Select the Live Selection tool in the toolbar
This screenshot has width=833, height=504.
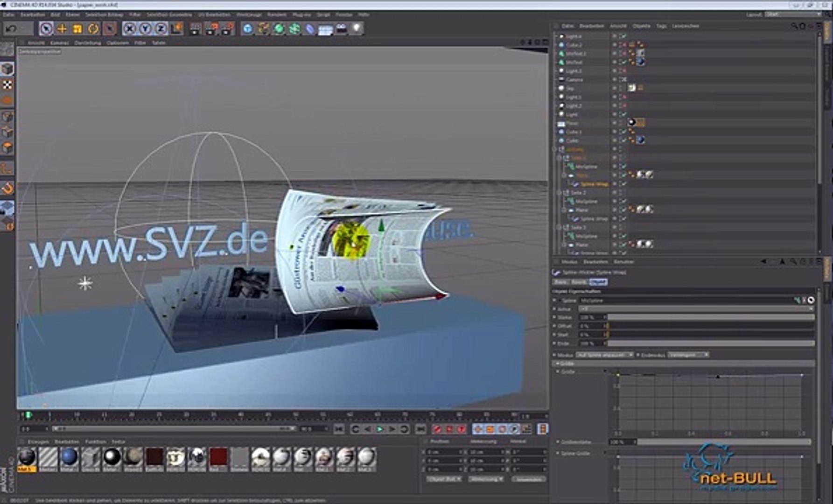46,29
